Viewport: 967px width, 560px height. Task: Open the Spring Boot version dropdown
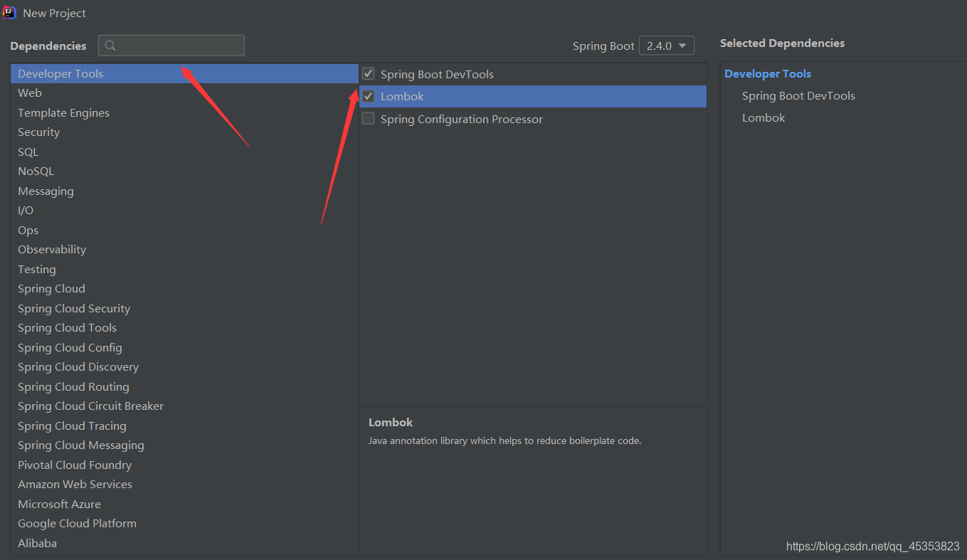point(667,46)
